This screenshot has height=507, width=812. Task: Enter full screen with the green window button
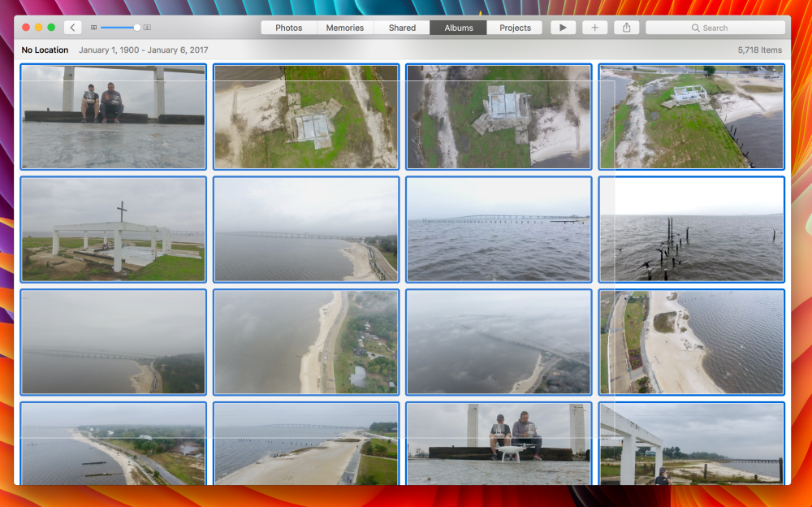tap(51, 28)
